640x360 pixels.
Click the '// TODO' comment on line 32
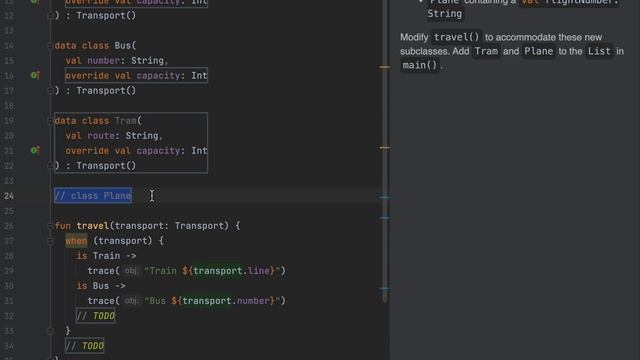click(x=96, y=316)
